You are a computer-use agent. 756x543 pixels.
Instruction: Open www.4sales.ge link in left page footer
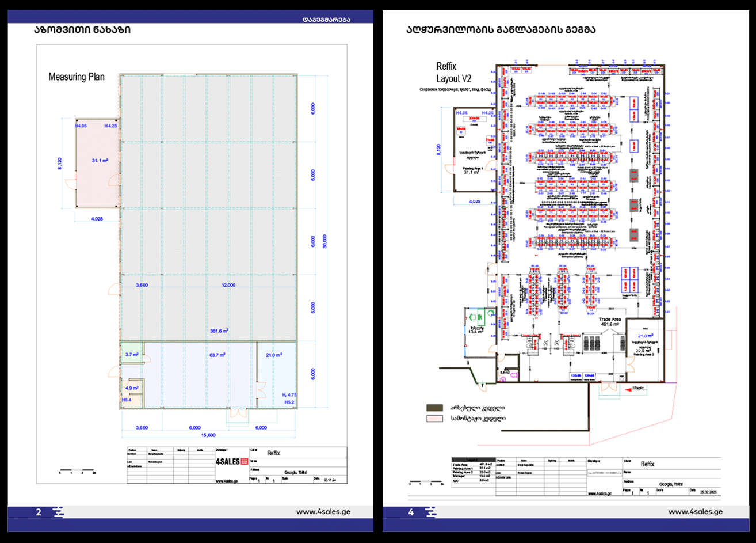tap(323, 512)
